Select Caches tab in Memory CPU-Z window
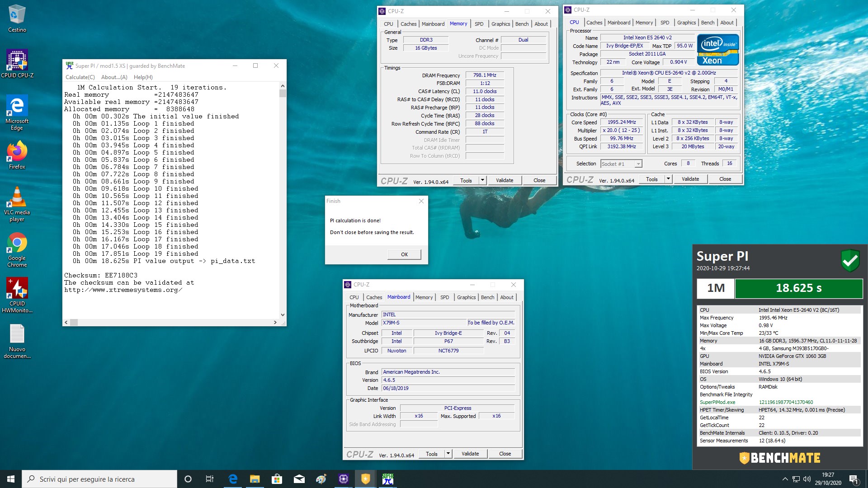 408,24
